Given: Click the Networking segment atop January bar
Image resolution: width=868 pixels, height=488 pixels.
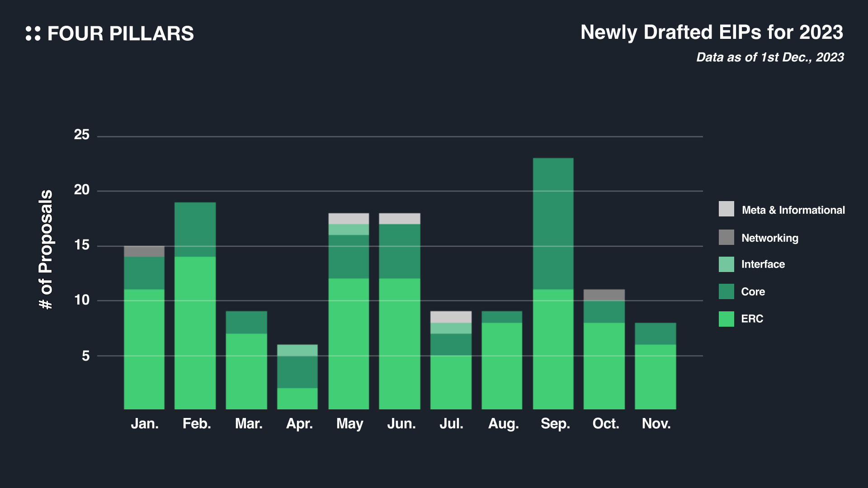Looking at the screenshot, I should [144, 251].
